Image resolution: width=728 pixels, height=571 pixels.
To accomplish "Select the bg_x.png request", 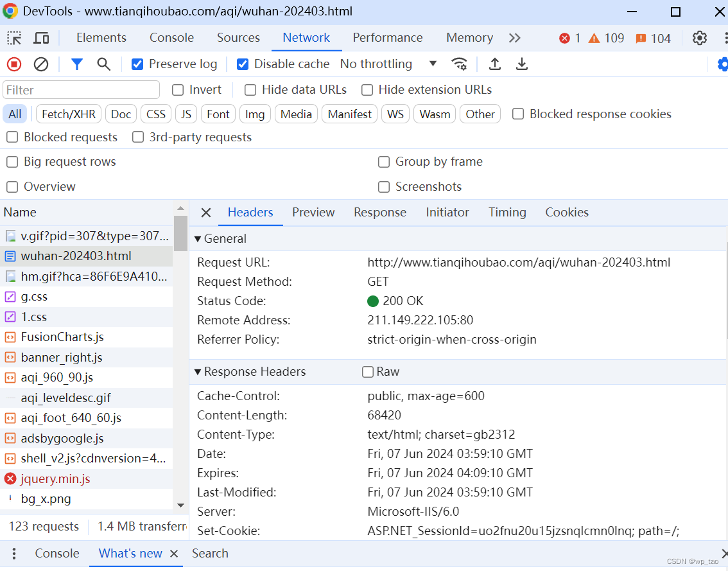I will point(87,499).
